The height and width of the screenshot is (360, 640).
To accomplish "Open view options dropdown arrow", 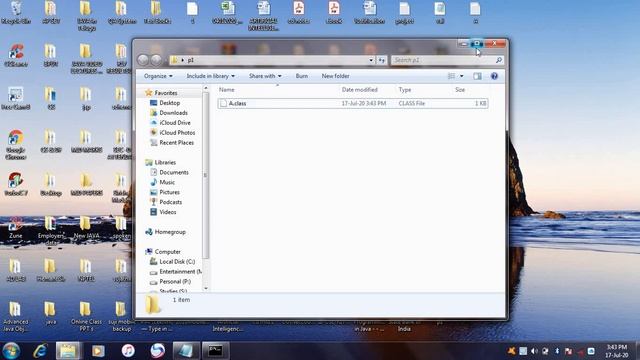I will (x=462, y=76).
